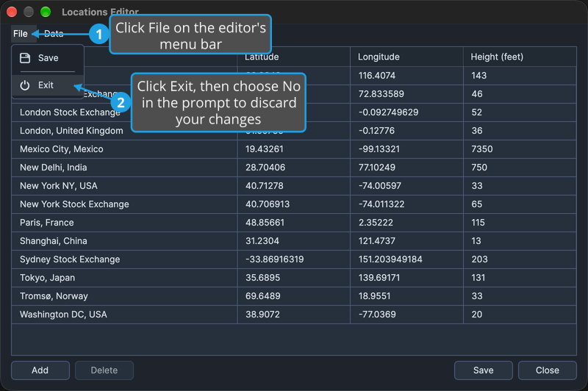Click longitude value -99.13321

(379, 149)
